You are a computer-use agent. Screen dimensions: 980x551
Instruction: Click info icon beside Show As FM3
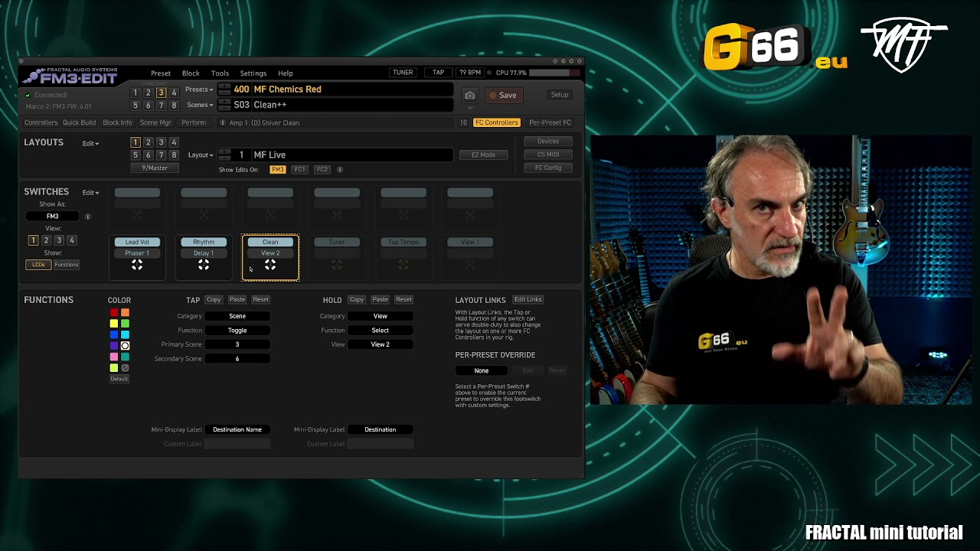(87, 217)
